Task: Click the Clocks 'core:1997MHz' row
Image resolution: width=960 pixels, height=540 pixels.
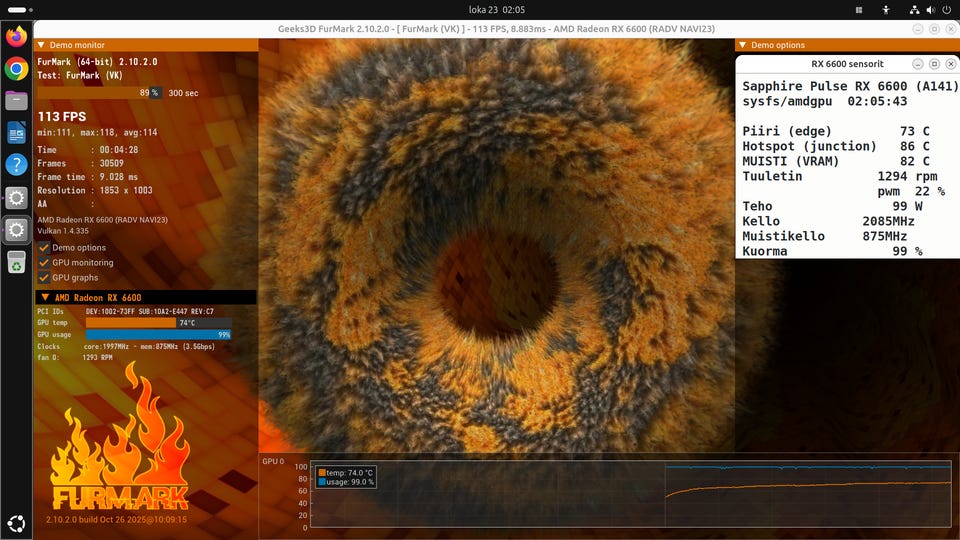Action: (126, 347)
